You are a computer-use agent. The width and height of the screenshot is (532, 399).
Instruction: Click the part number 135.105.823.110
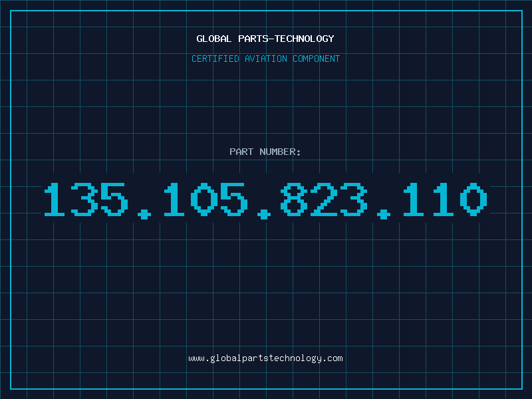[265, 201]
